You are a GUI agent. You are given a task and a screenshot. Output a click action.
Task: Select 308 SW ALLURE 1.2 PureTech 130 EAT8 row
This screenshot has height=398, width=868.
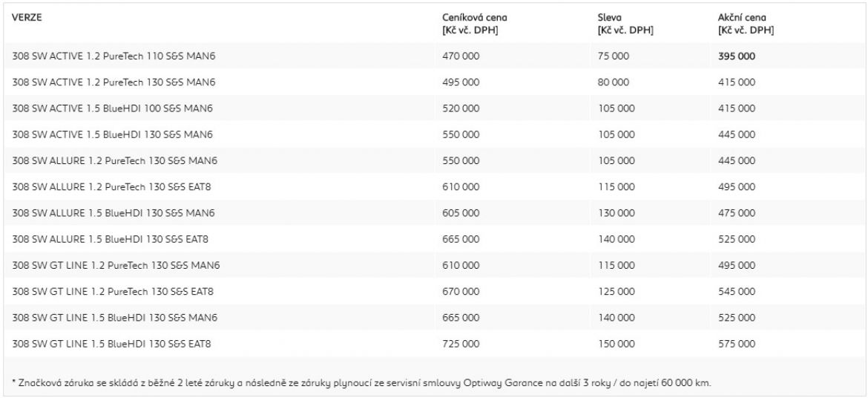click(x=434, y=187)
